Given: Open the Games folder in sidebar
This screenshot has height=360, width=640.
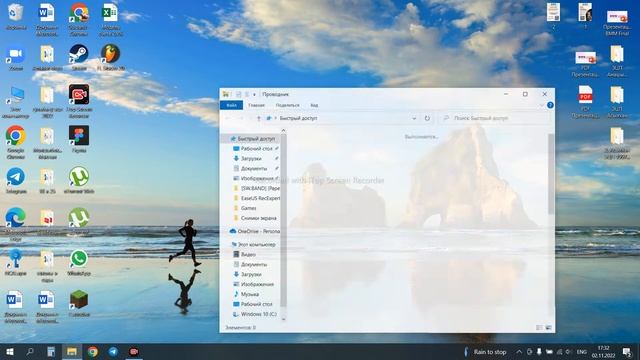Looking at the screenshot, I should click(248, 208).
